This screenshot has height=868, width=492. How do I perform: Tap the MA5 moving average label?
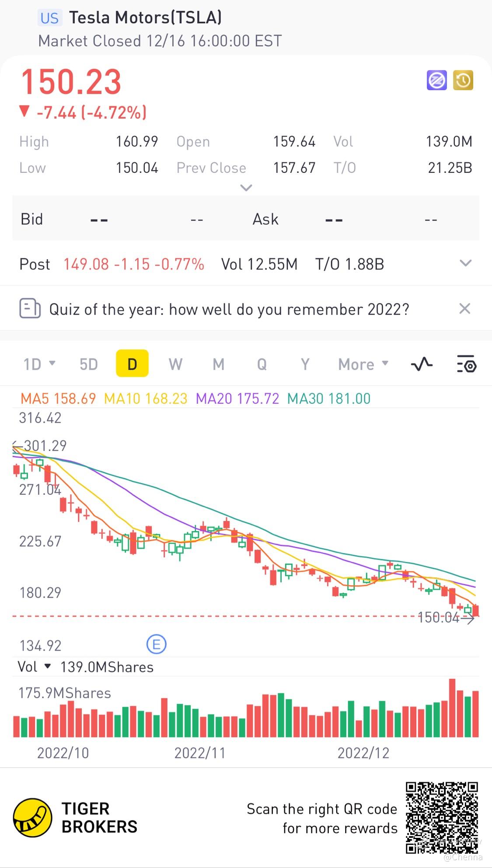pyautogui.click(x=58, y=399)
